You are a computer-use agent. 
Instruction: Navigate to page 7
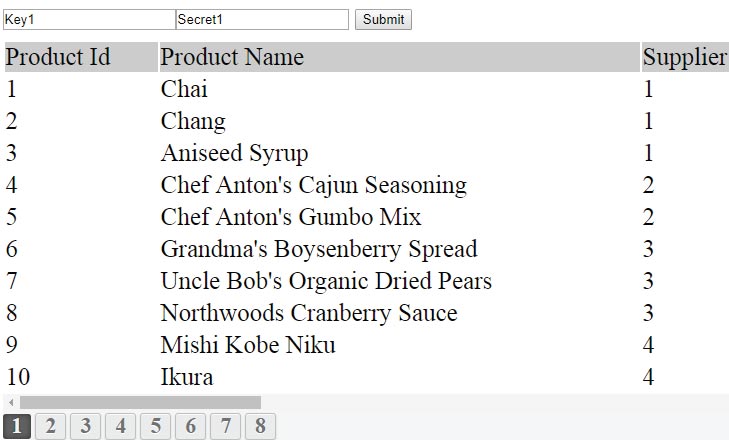(225, 426)
